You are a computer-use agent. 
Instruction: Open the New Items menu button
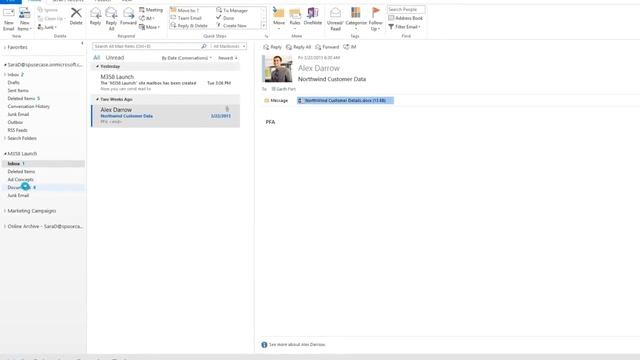(x=24, y=19)
